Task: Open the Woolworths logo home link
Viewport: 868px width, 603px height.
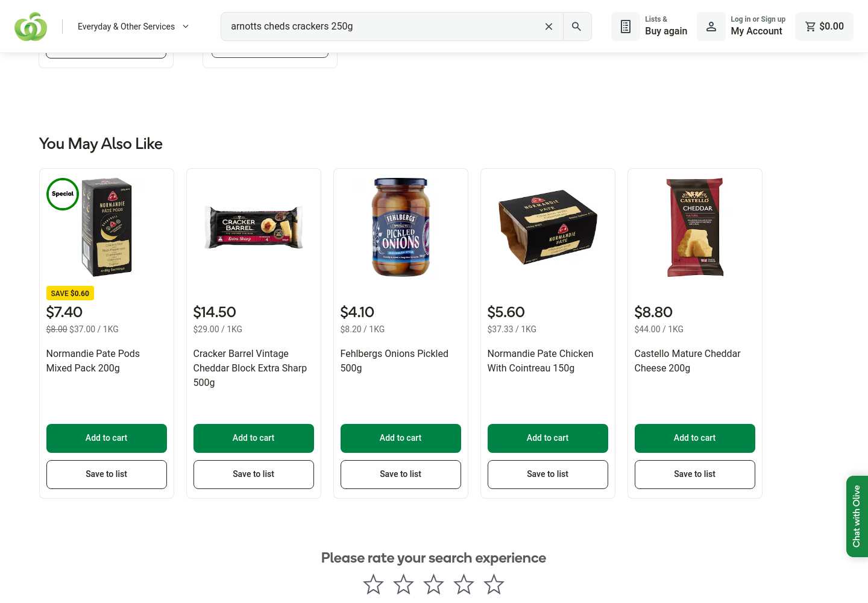Action: [x=31, y=27]
